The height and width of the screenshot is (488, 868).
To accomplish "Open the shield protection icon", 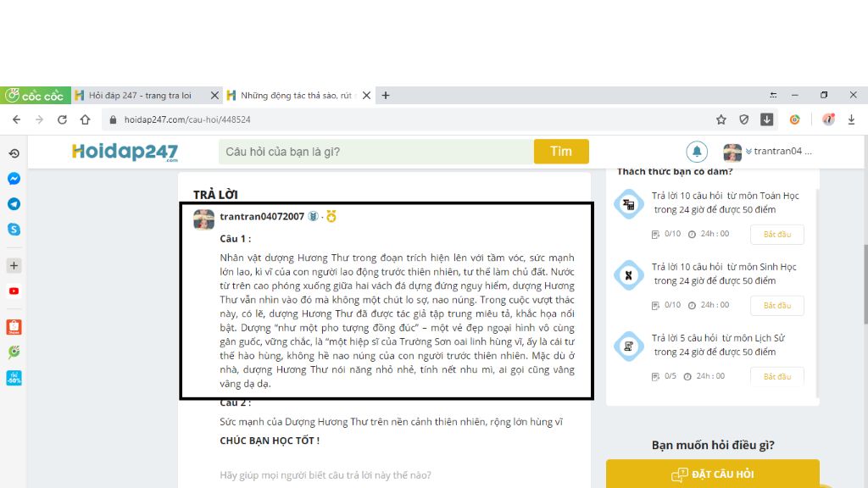I will point(744,119).
